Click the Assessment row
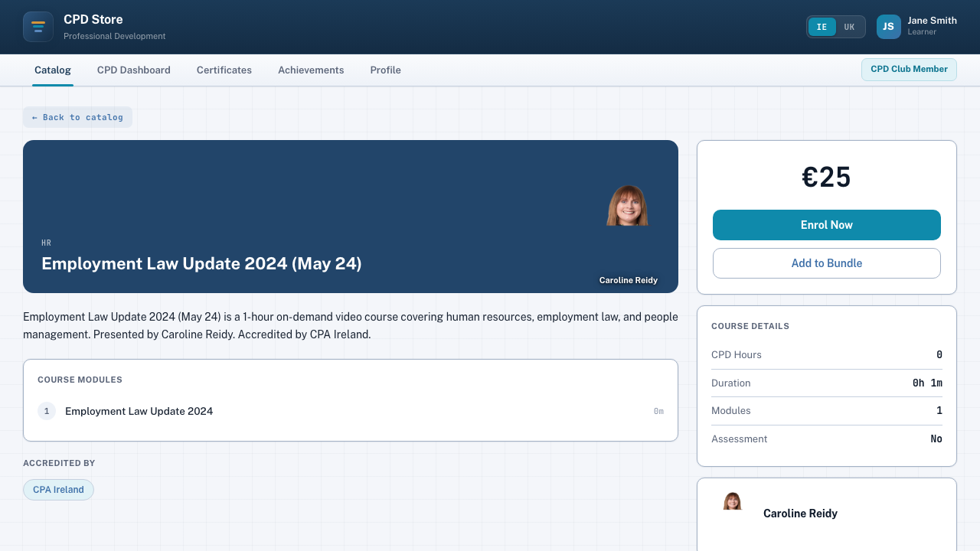 827,439
